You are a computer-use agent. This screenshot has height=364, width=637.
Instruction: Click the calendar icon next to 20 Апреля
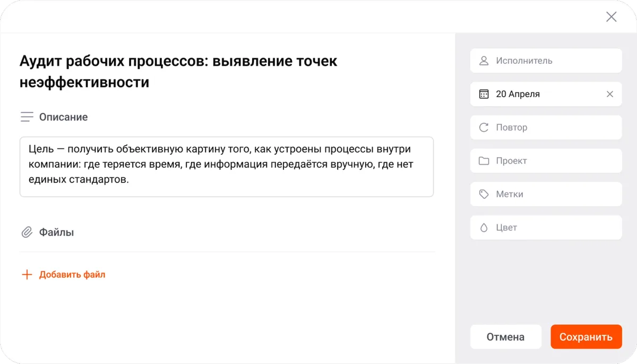[484, 94]
